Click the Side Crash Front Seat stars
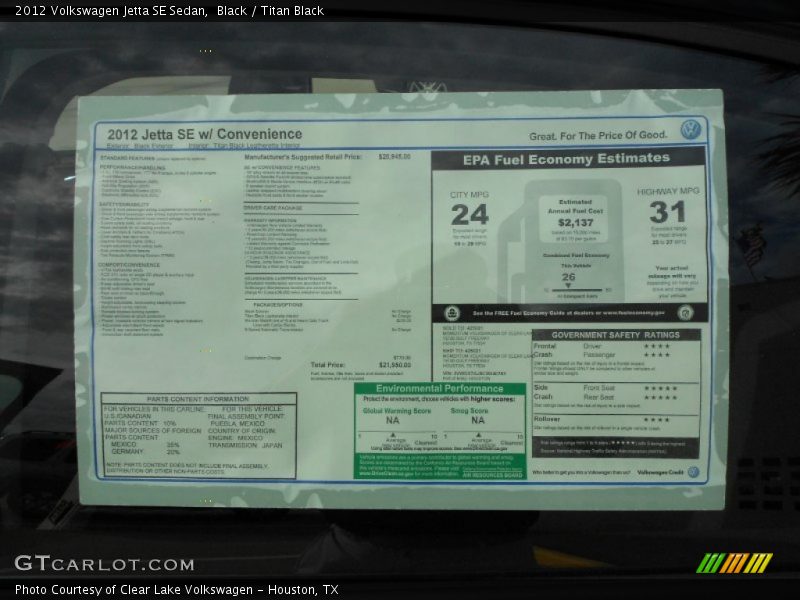The width and height of the screenshot is (800, 600). (660, 388)
